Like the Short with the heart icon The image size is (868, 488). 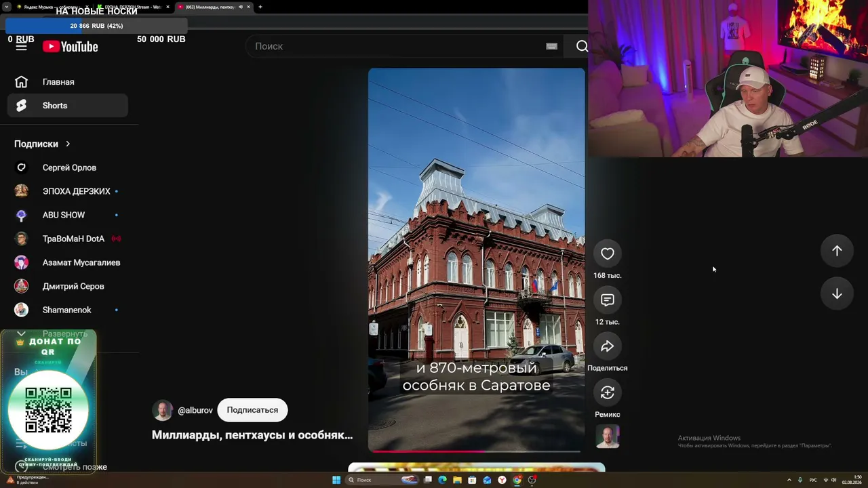pos(608,253)
